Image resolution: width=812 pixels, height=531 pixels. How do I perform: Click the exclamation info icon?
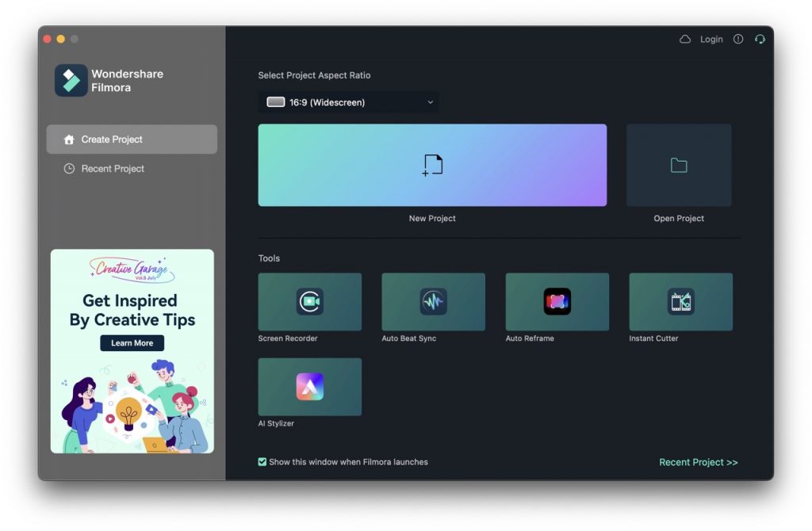pos(738,40)
